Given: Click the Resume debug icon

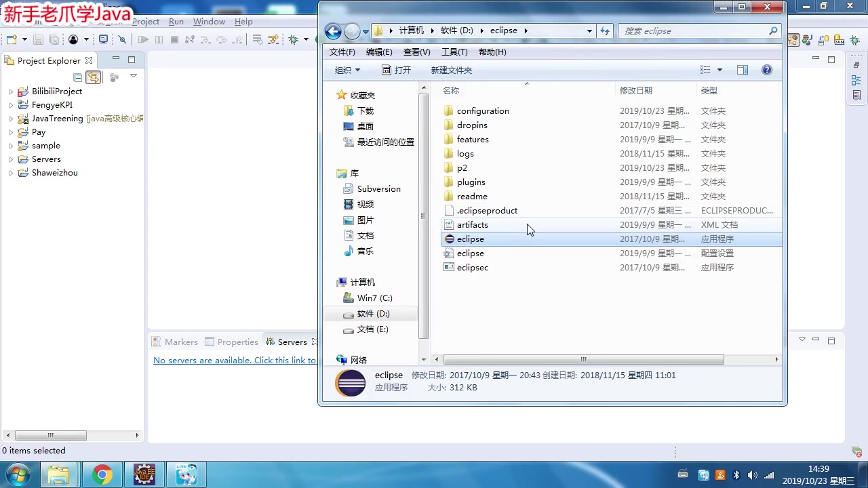Looking at the screenshot, I should (143, 40).
